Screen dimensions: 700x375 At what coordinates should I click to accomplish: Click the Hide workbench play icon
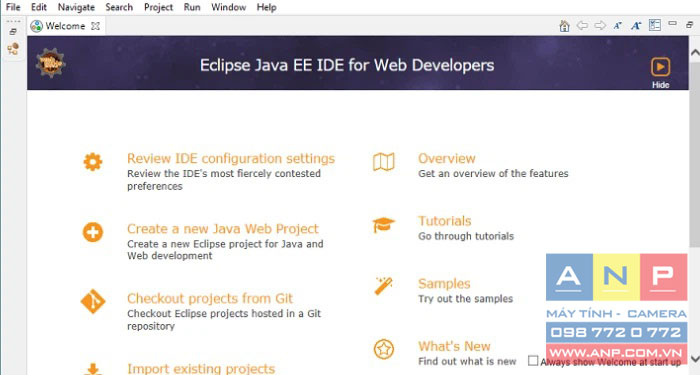pos(660,67)
